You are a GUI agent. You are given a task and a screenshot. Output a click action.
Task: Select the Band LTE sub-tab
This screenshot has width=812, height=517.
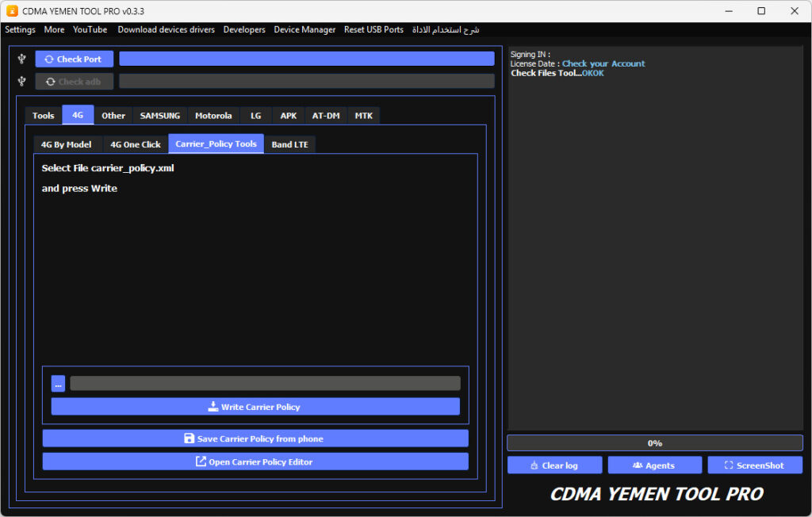click(289, 144)
